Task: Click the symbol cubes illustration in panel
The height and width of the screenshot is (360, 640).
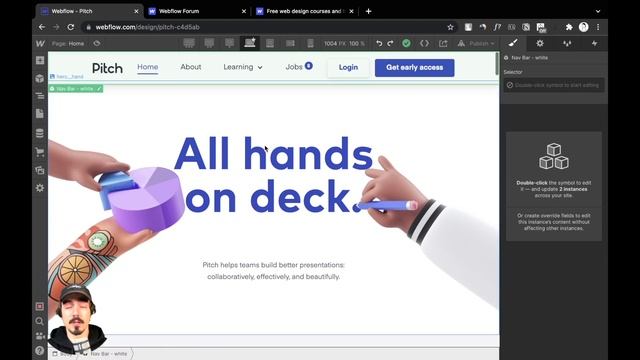Action: coord(554,156)
